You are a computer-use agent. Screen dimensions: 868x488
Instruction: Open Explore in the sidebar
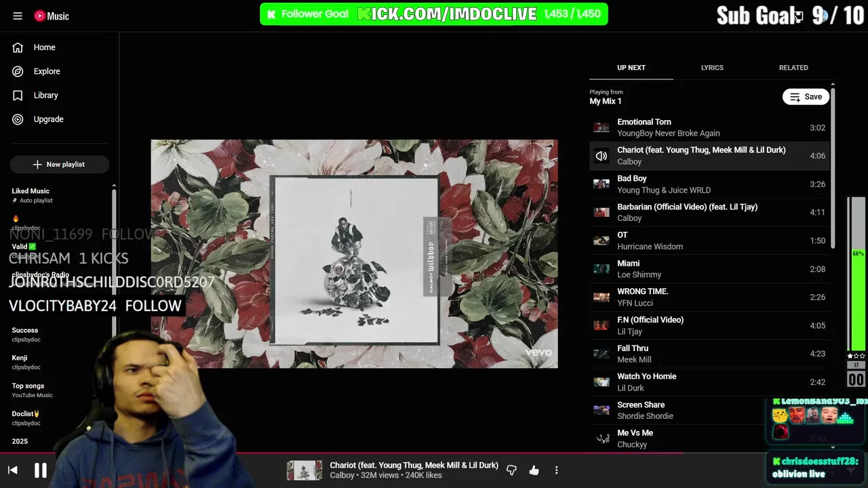click(47, 71)
